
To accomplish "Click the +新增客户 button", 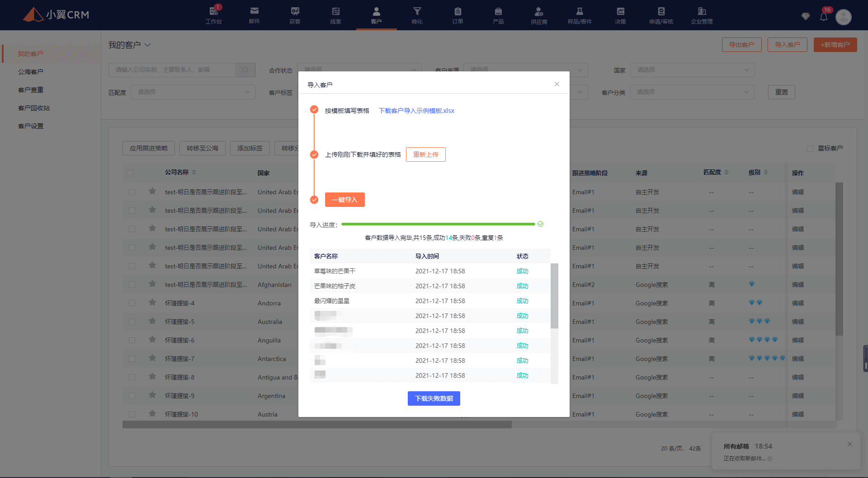I will coord(835,44).
